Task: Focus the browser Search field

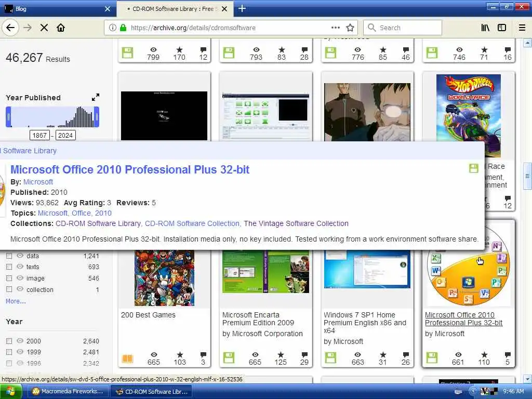Action: [x=403, y=28]
